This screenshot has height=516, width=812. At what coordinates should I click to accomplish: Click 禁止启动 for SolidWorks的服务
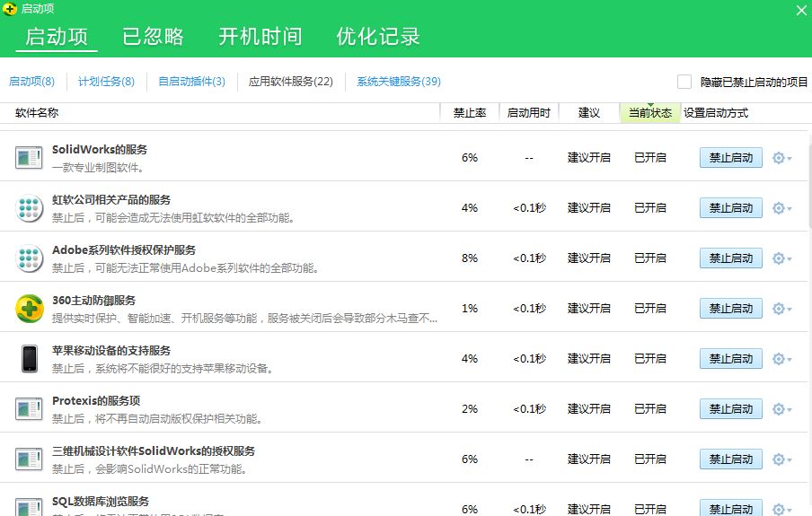pyautogui.click(x=730, y=158)
